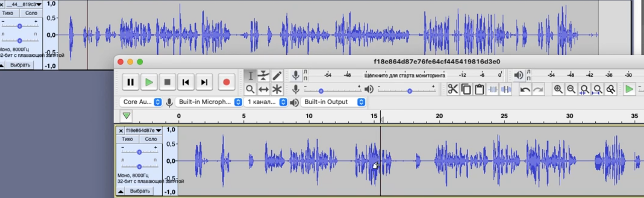Collapse the f18e864d87e track with the arrow button
Image resolution: width=644 pixels, height=198 pixels.
[121, 191]
